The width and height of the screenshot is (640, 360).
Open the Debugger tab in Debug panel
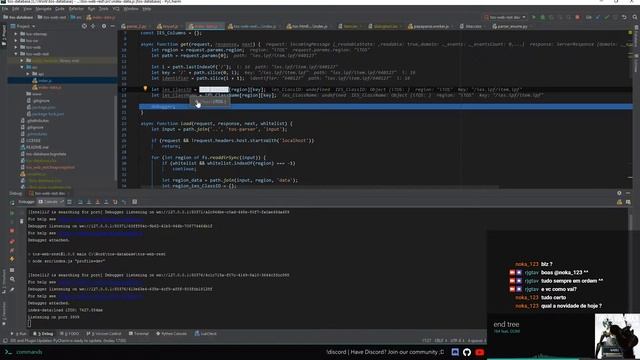(26, 202)
